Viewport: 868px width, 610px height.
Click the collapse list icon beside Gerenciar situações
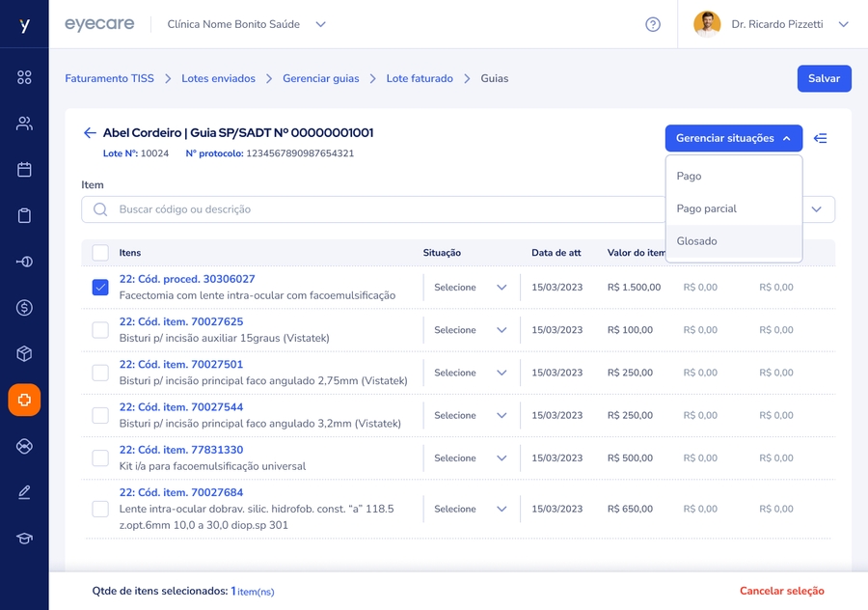(821, 138)
